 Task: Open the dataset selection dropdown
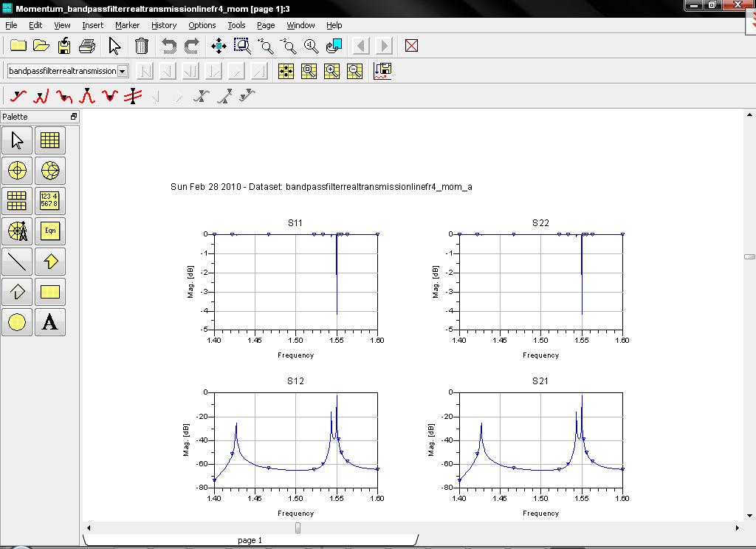point(123,71)
